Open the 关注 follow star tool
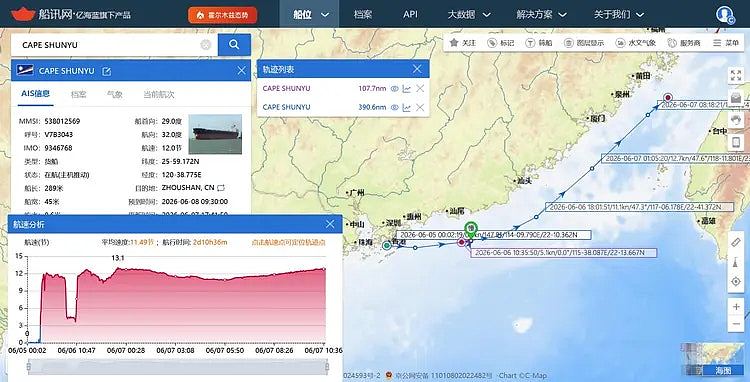This screenshot has width=750, height=382. (463, 43)
